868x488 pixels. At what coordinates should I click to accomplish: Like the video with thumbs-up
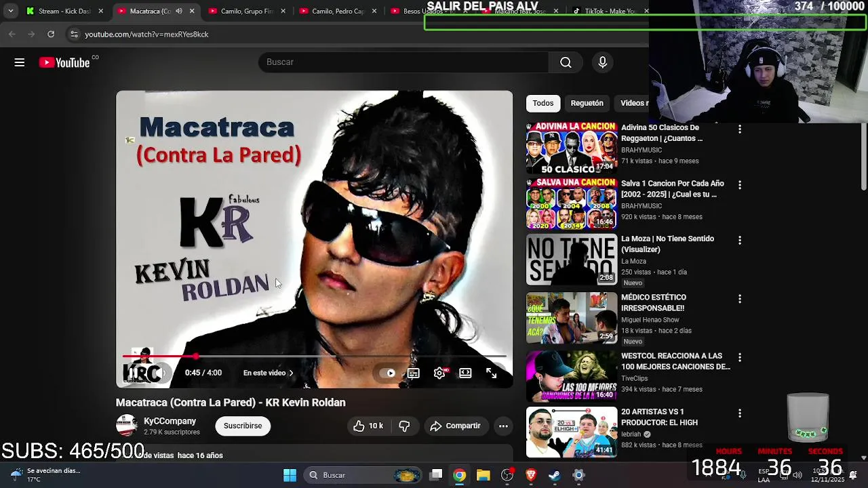click(x=368, y=426)
